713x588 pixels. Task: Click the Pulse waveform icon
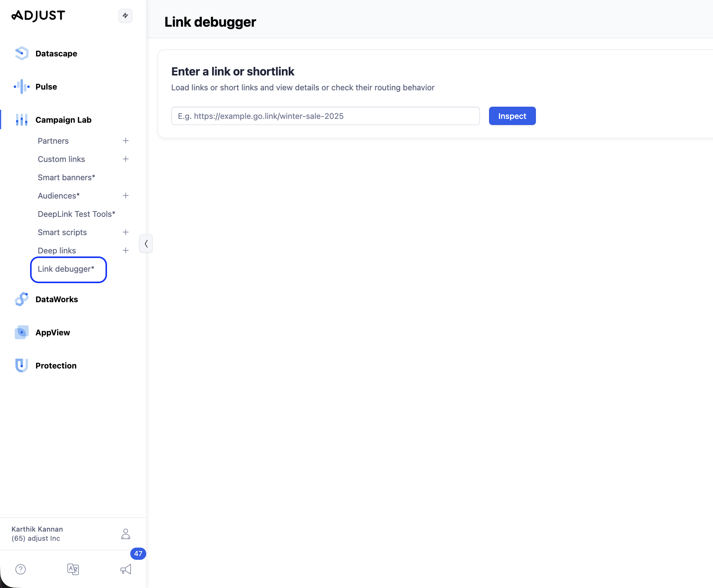click(x=22, y=87)
